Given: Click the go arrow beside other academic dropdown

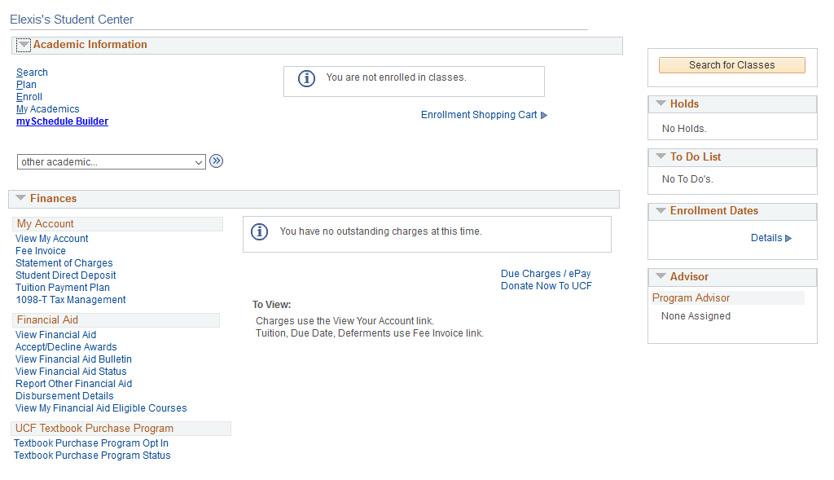Looking at the screenshot, I should pos(216,161).
